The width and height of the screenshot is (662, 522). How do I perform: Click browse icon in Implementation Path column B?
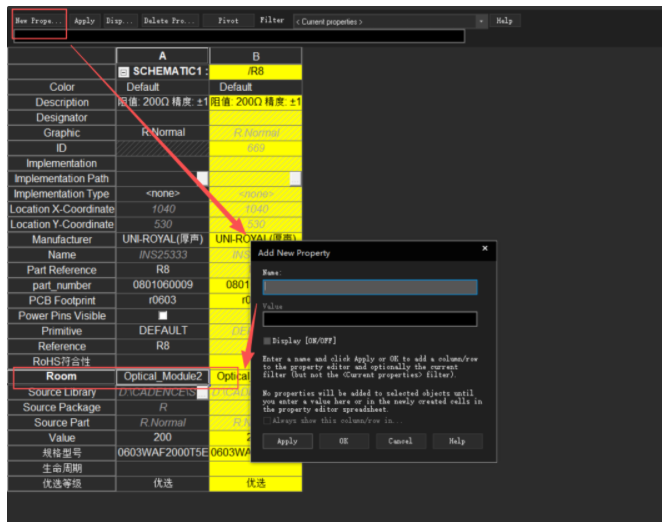pos(295,178)
